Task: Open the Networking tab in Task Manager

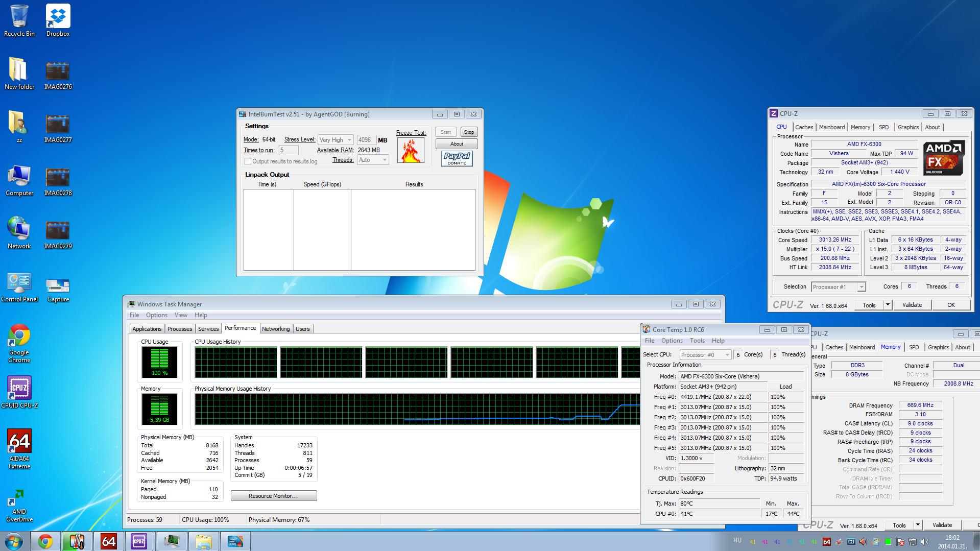Action: pyautogui.click(x=276, y=329)
